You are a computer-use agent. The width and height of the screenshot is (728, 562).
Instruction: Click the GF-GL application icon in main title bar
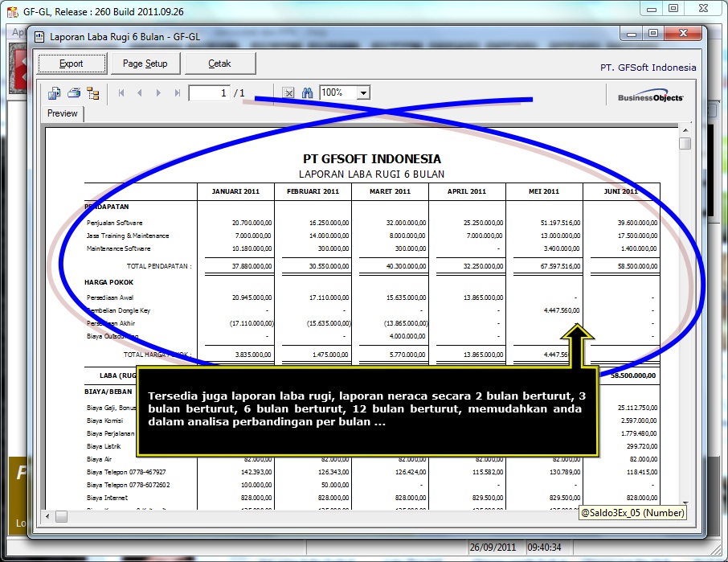13,11
